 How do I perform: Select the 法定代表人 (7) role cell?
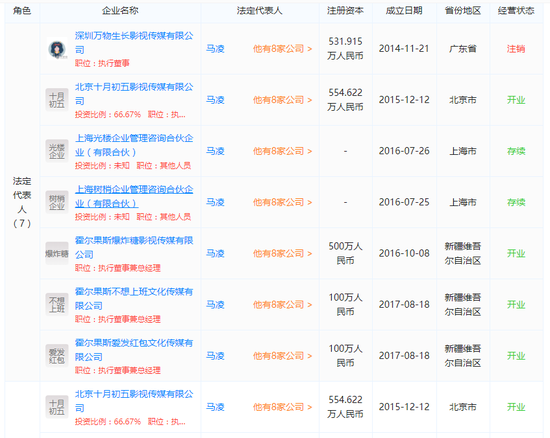pos(22,202)
